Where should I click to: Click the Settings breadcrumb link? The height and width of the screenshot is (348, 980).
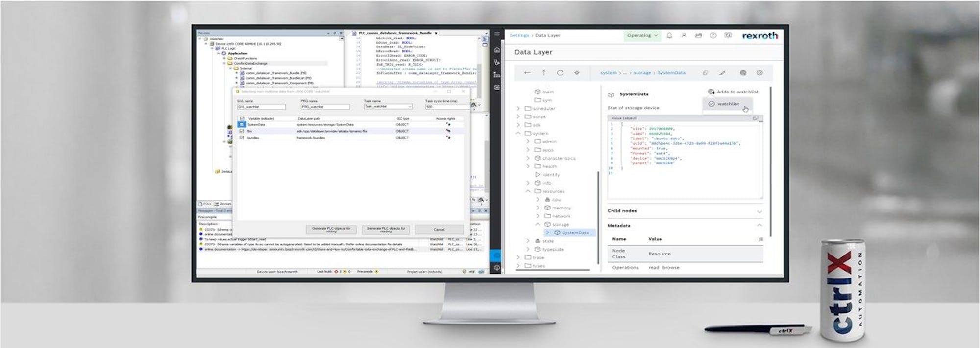(x=519, y=35)
